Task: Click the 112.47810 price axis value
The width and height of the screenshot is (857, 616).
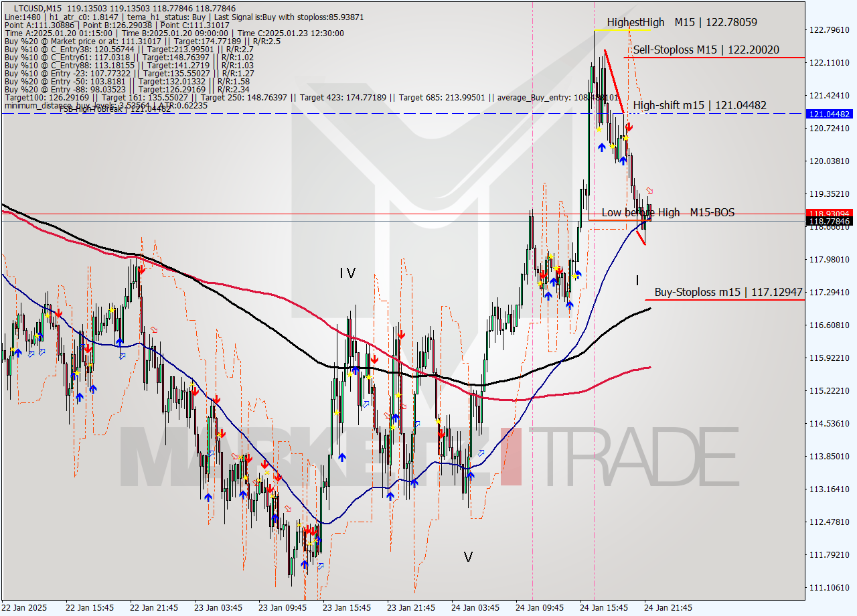Action: tap(830, 522)
